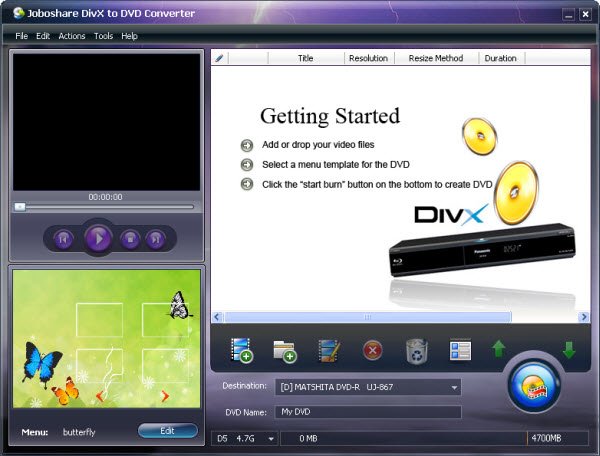Click left red arrow on menu template

point(100,396)
